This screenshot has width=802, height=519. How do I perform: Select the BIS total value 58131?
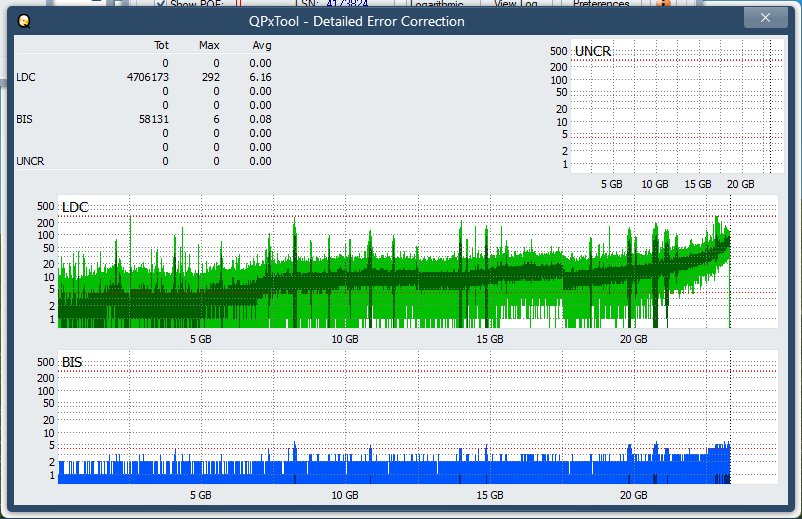click(154, 119)
